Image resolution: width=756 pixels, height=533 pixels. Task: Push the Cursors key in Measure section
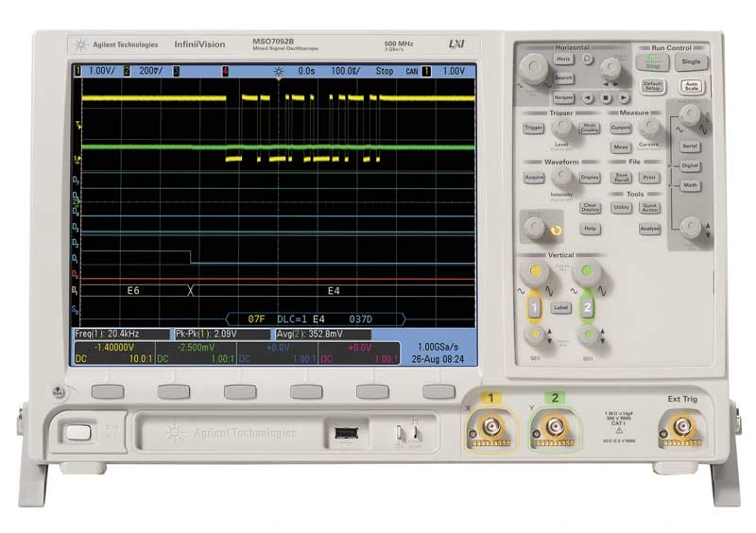coord(621,128)
